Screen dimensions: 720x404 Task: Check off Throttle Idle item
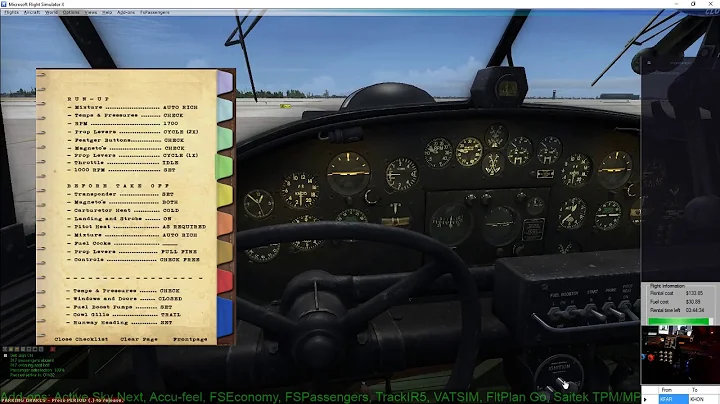pyautogui.click(x=123, y=163)
